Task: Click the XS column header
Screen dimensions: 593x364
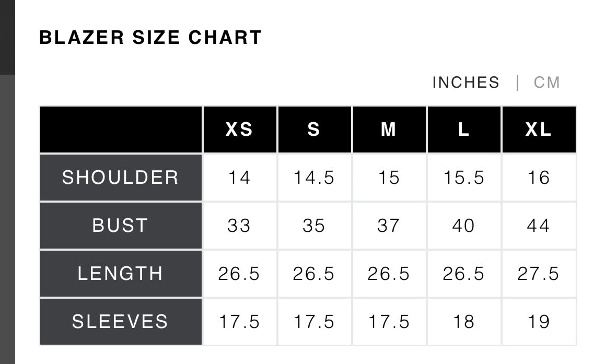Action: point(239,130)
